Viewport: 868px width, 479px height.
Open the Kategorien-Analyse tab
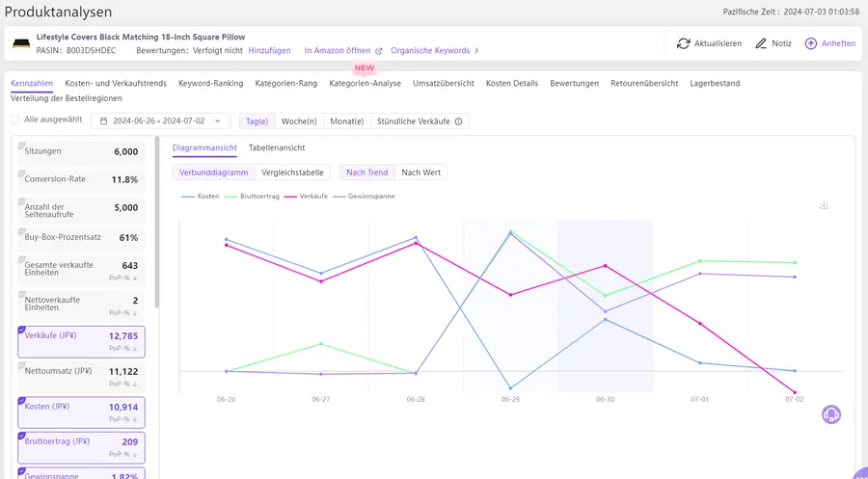click(365, 84)
